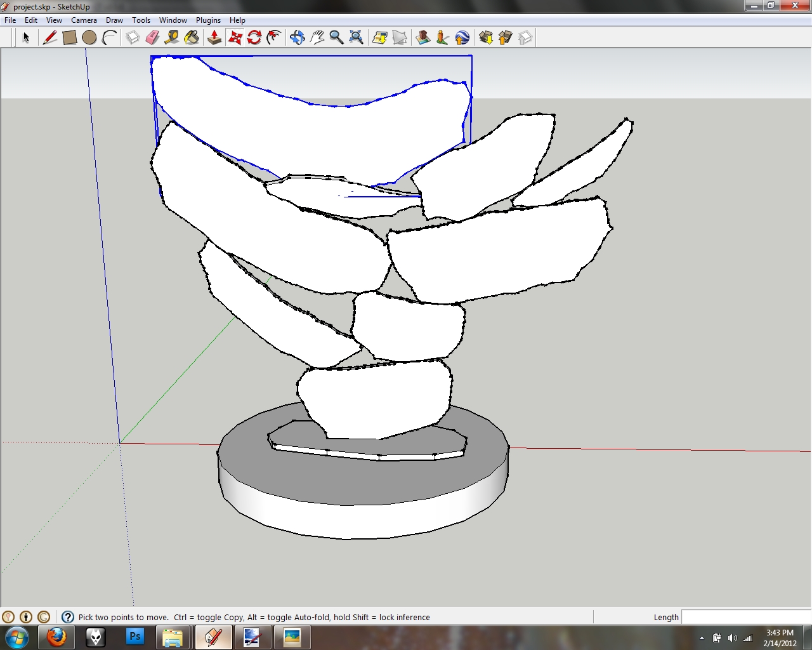Open the Plugins menu
This screenshot has height=650, width=812.
pyautogui.click(x=208, y=20)
